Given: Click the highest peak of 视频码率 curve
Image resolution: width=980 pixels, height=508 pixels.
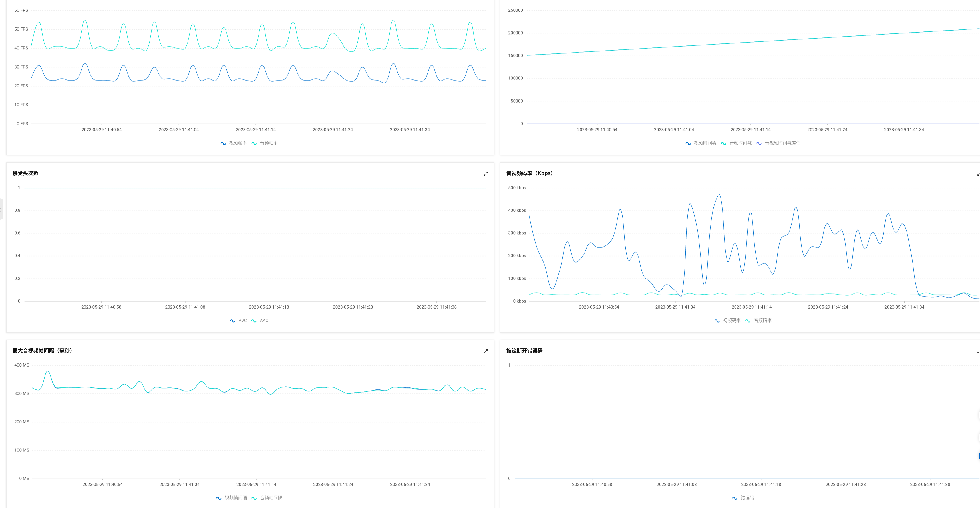Looking at the screenshot, I should 719,195.
